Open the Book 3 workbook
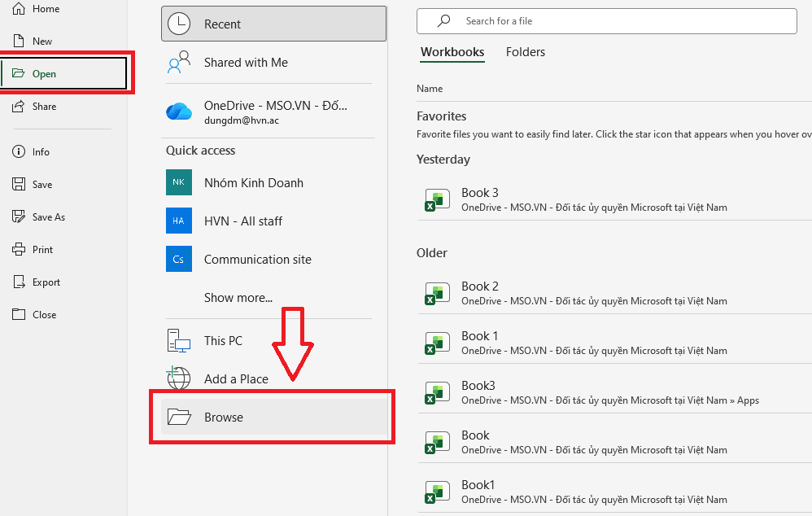This screenshot has height=516, width=812. tap(615, 200)
